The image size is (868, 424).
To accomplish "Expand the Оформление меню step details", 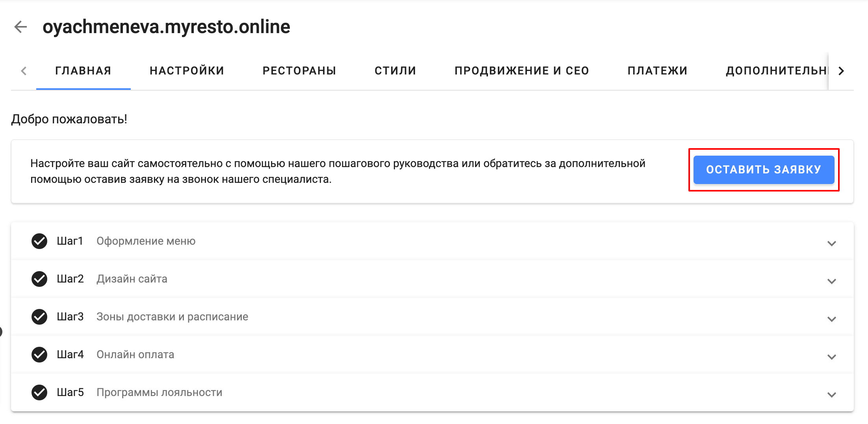I will coord(831,243).
